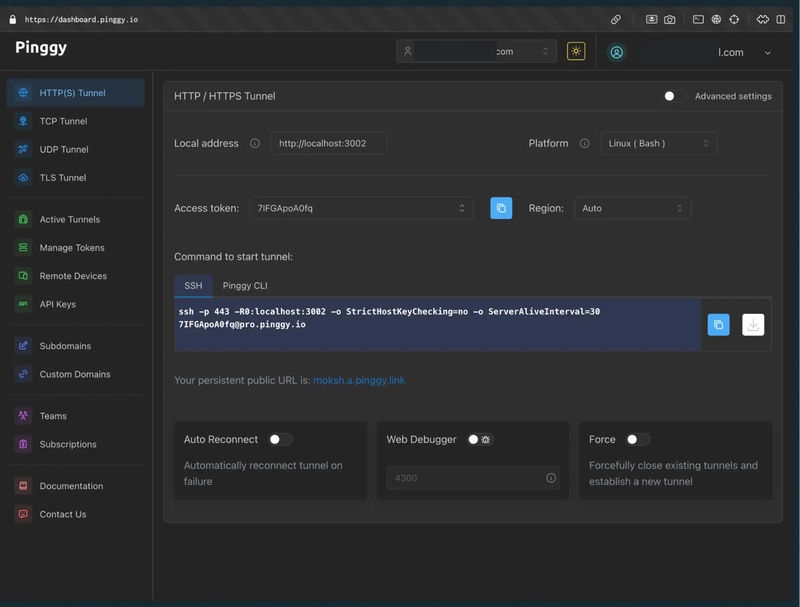
Task: Switch to the Pinggy CLI tab
Action: [x=245, y=286]
